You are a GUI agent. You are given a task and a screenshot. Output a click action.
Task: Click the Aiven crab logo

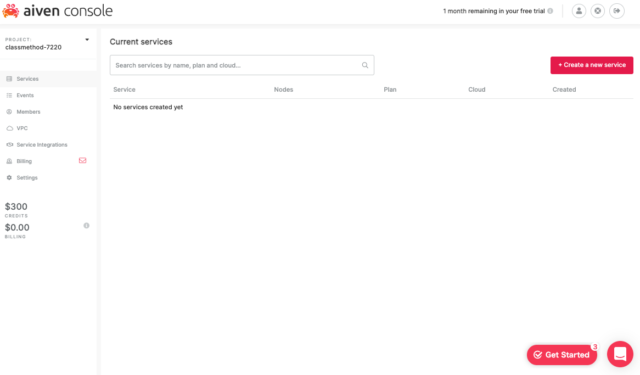click(x=11, y=11)
